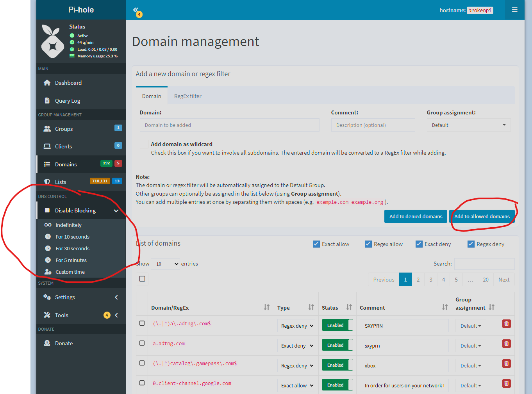Sort table by Domain/RegEx column arrows
This screenshot has width=532, height=394.
click(266, 307)
